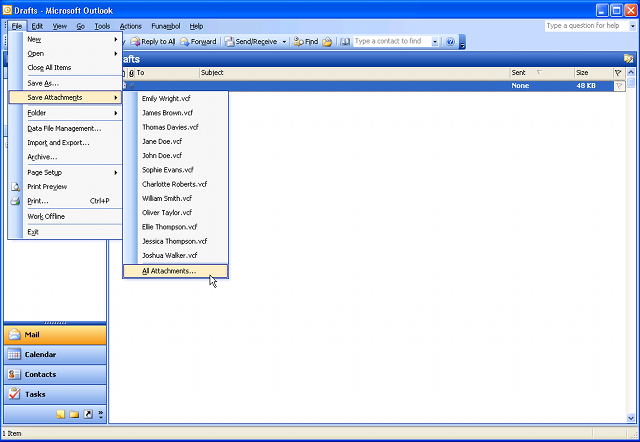This screenshot has width=640, height=442.
Task: Choose Import and Export...
Action: [x=65, y=142]
